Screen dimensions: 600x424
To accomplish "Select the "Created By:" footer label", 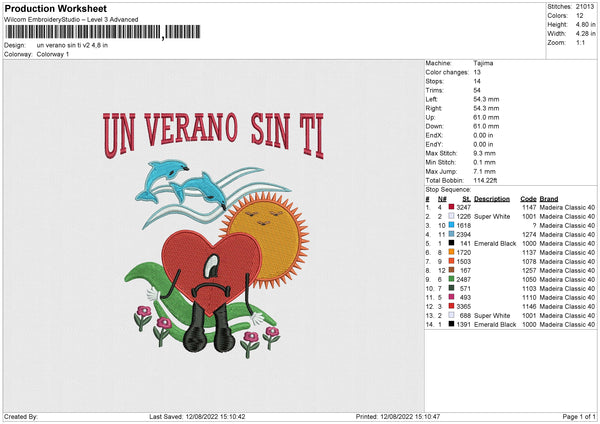I will tap(21, 416).
